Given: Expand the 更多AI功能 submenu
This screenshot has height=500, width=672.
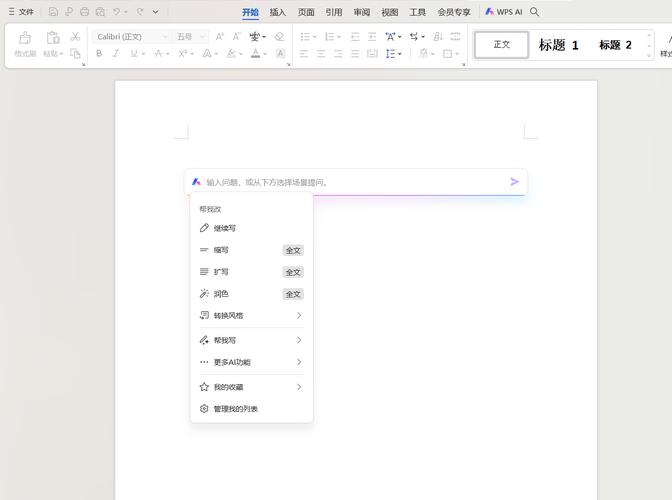Looking at the screenshot, I should [252, 362].
